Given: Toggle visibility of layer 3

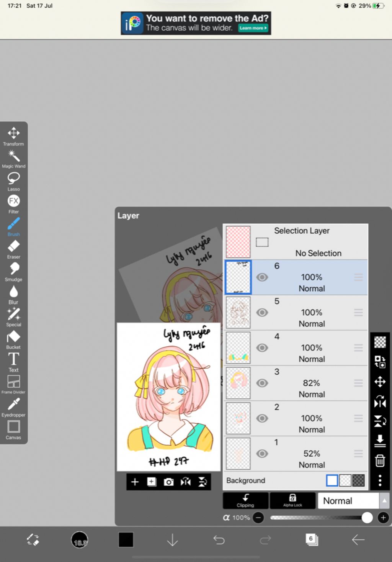Looking at the screenshot, I should [262, 383].
